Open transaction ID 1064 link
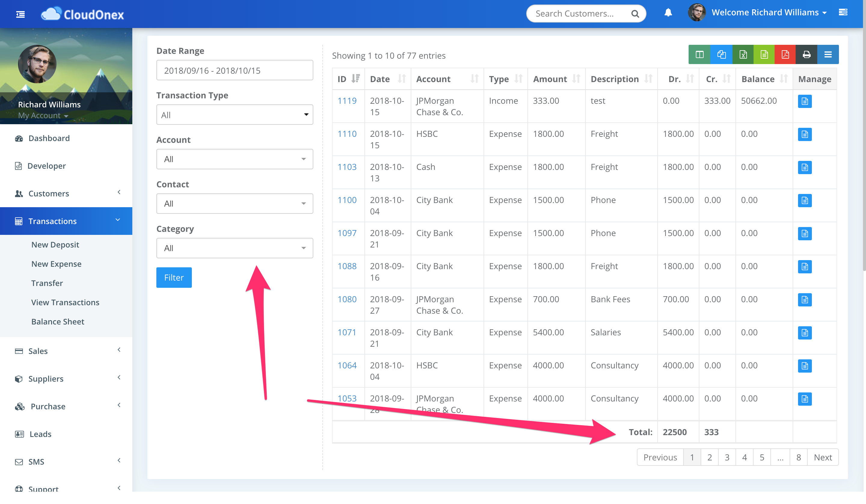Screen dimensions: 866x504 click(x=347, y=365)
